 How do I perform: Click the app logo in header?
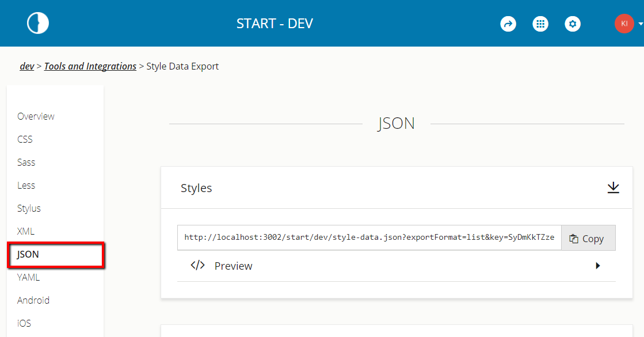(x=38, y=23)
